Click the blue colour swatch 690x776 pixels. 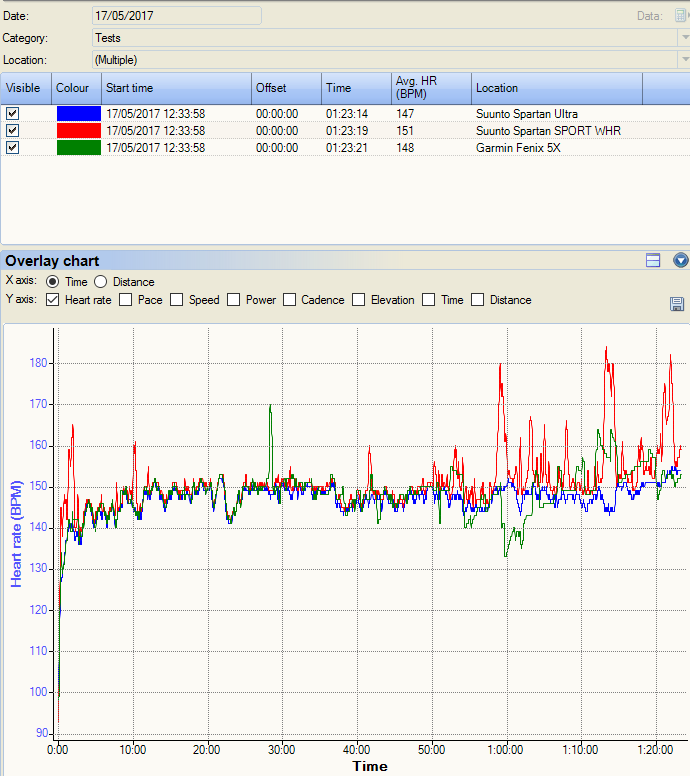coord(78,114)
